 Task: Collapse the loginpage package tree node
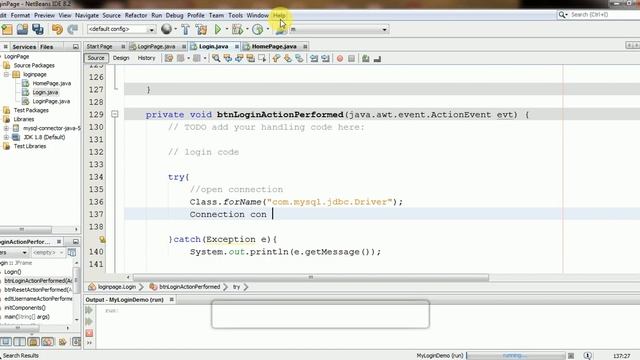point(6,74)
